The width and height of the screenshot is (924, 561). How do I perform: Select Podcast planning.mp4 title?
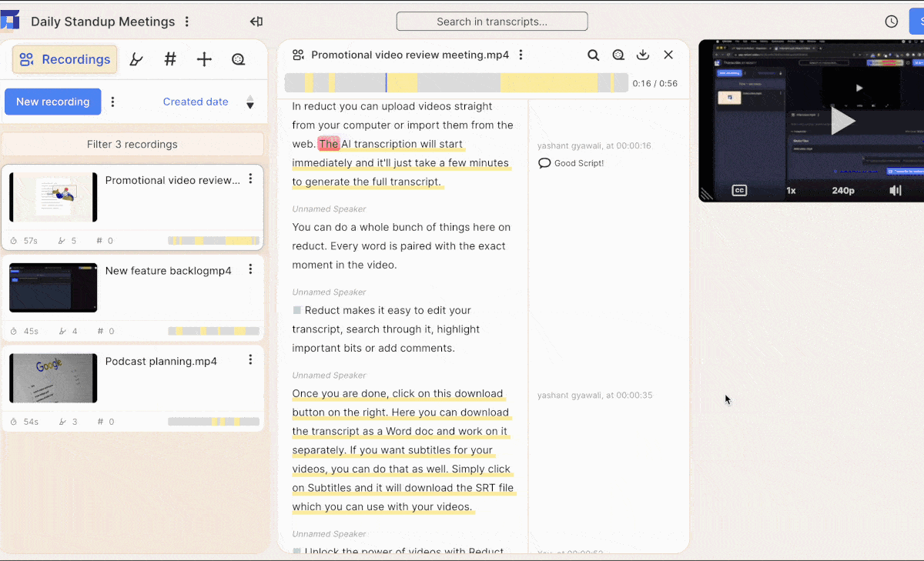click(161, 361)
